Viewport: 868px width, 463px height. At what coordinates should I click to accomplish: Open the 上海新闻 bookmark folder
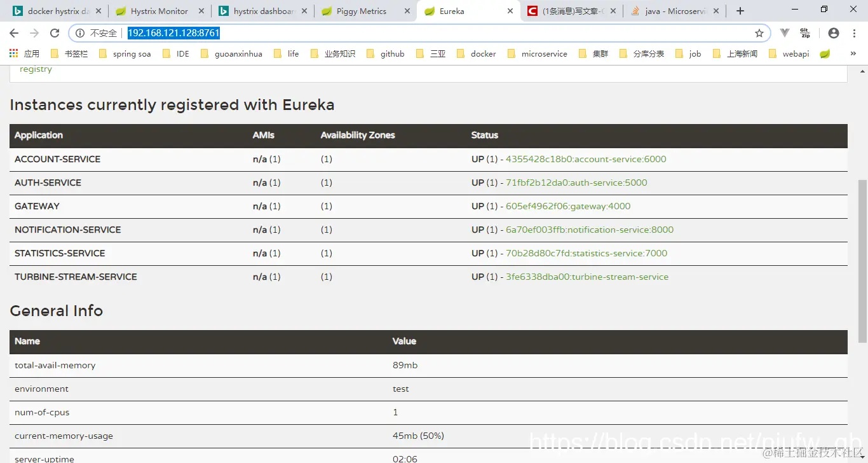735,53
